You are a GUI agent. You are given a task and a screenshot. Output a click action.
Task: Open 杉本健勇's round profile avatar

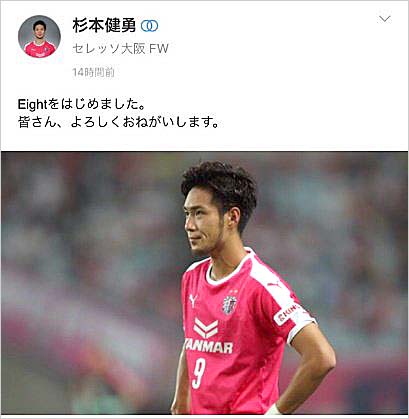pos(39,37)
